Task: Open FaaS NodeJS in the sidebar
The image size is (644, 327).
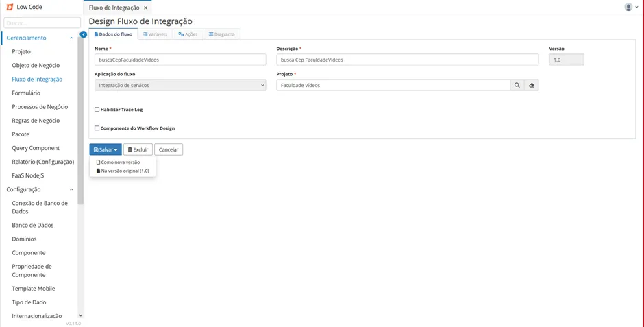Action: pos(28,175)
